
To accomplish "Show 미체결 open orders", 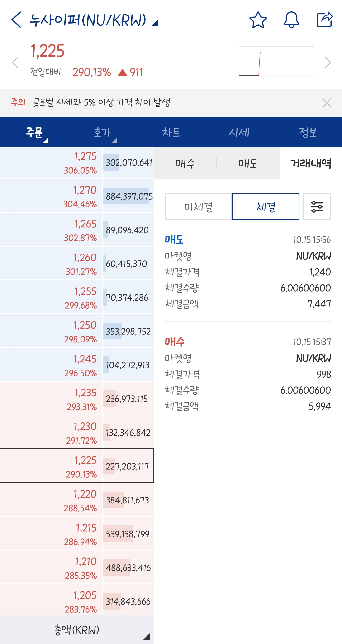I will tap(199, 207).
